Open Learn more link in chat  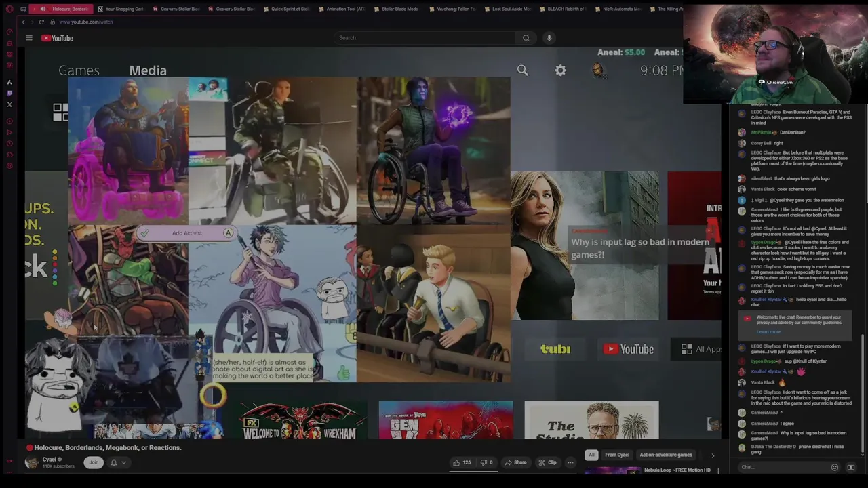click(768, 332)
